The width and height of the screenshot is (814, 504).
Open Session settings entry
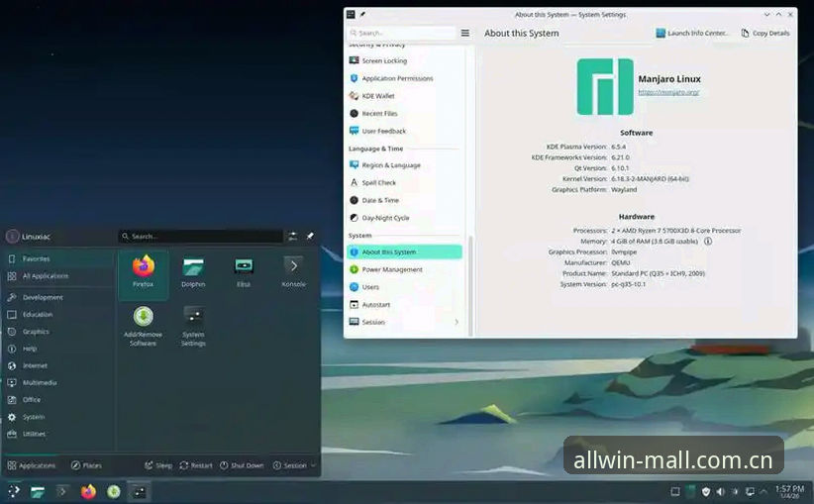point(404,322)
